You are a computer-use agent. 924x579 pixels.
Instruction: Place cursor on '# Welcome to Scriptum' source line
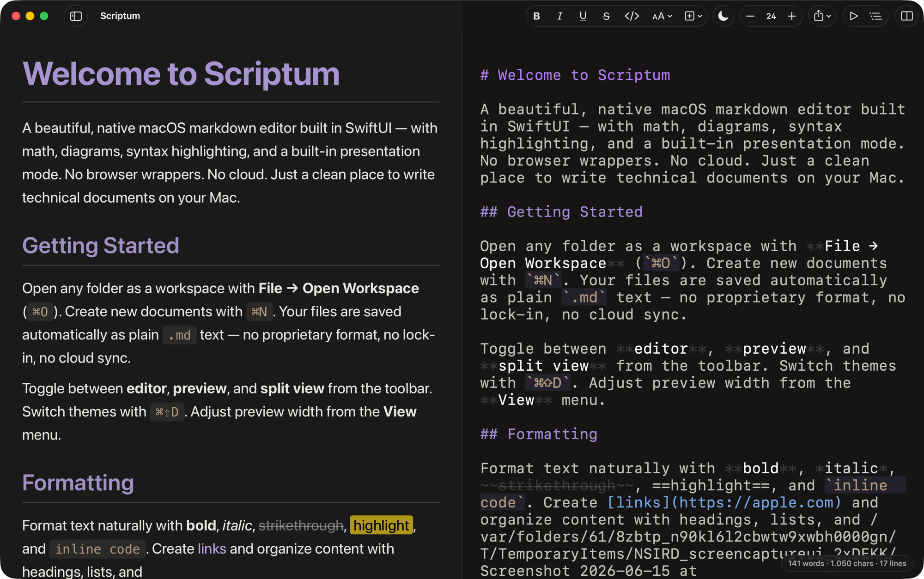(575, 75)
